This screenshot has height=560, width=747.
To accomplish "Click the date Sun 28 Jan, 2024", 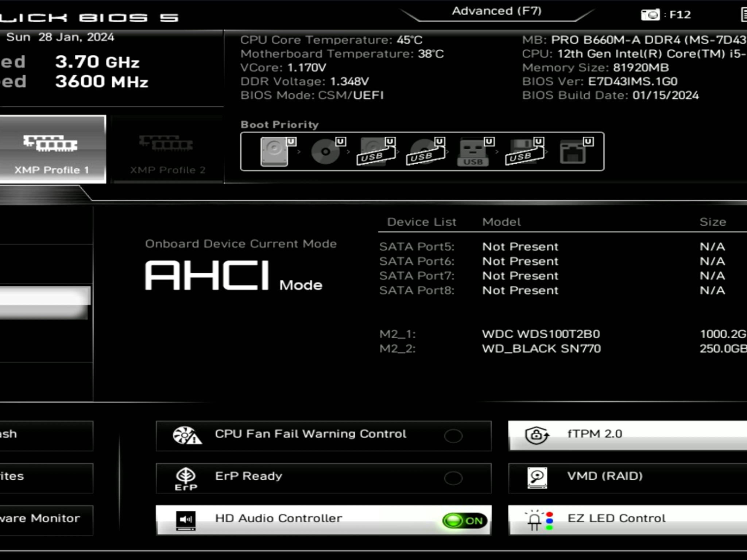I will point(60,37).
